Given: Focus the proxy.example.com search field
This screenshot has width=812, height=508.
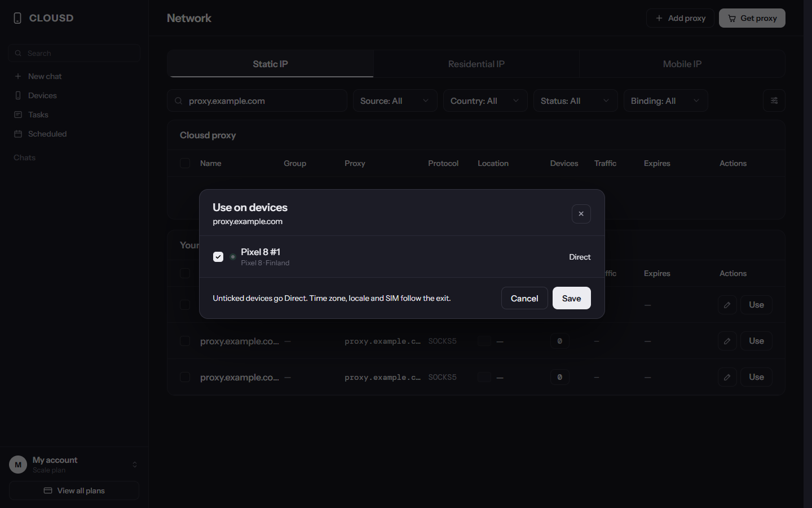Looking at the screenshot, I should pos(257,100).
